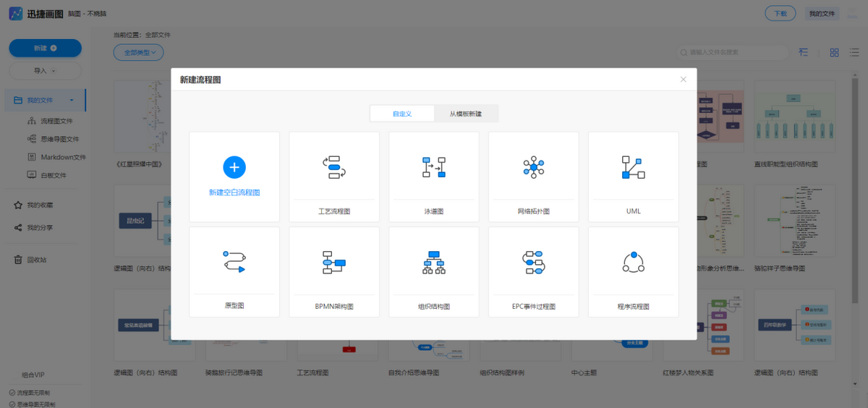The width and height of the screenshot is (868, 408).
Task: Click the blue plus new blank flowchart icon
Action: pyautogui.click(x=234, y=167)
